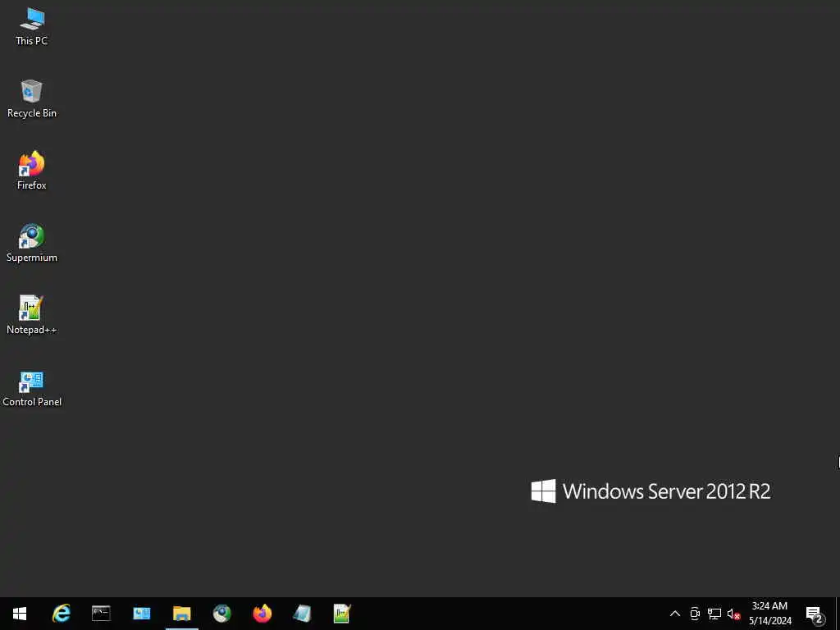The image size is (840, 630).
Task: Launch Firefox from the taskbar
Action: pyautogui.click(x=262, y=614)
